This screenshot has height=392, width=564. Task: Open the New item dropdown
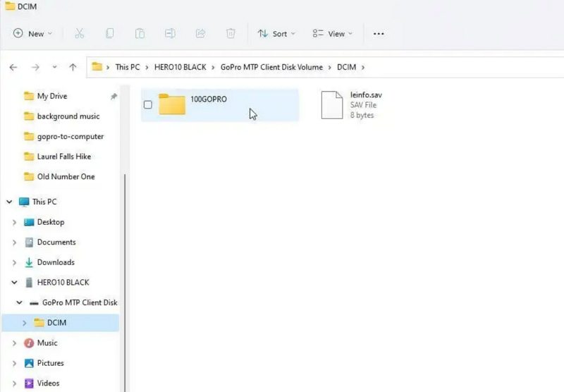click(x=32, y=34)
